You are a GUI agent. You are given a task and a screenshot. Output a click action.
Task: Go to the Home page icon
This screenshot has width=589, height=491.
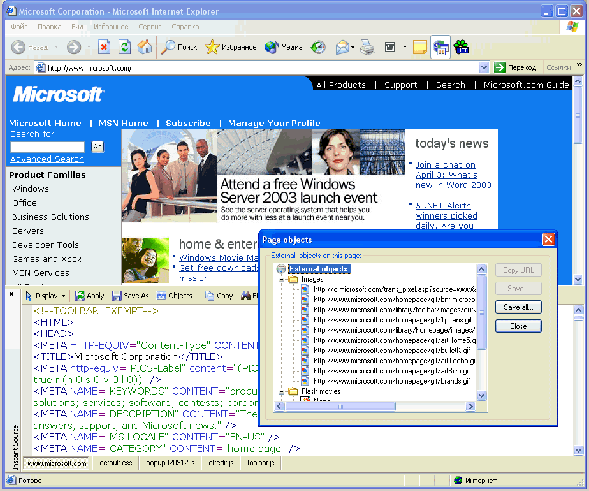click(x=145, y=47)
